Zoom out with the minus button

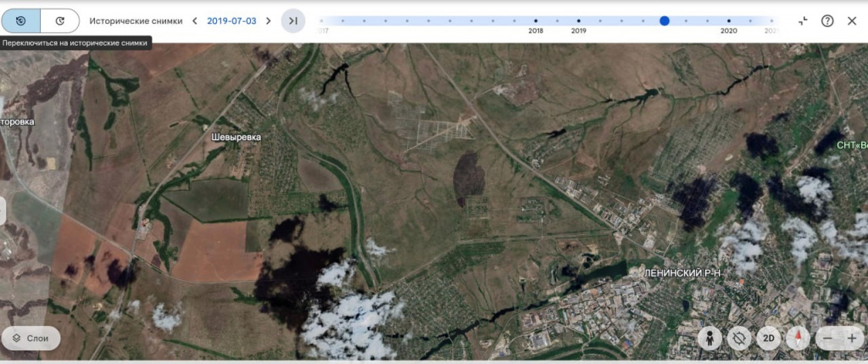(x=827, y=338)
